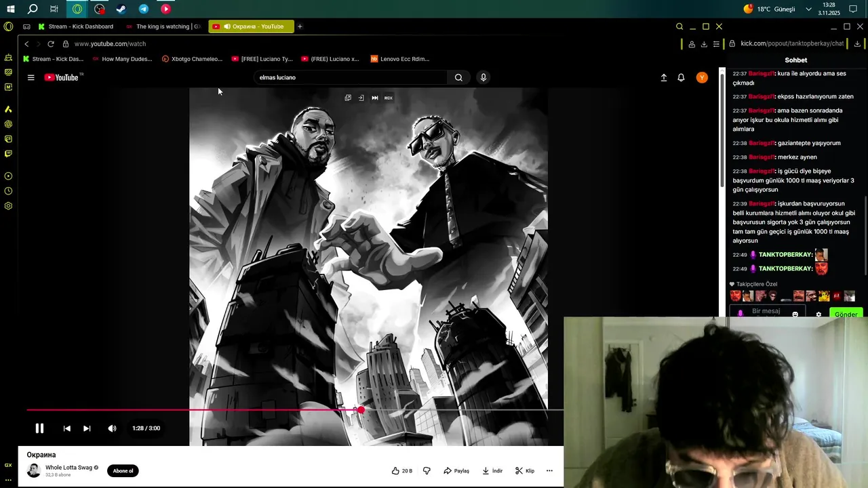Viewport: 868px width, 488px height.
Task: Open the YouTube hamburger guide menu
Action: pyautogui.click(x=31, y=77)
